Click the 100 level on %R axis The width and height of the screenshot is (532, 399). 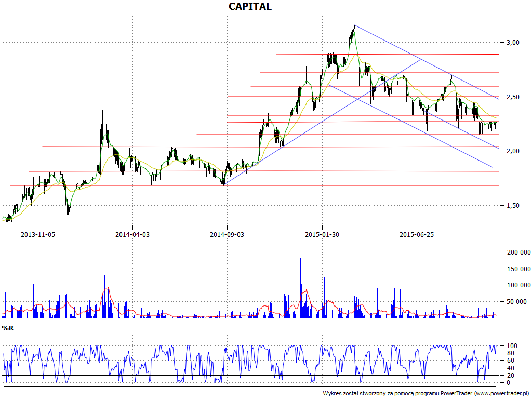(x=512, y=346)
